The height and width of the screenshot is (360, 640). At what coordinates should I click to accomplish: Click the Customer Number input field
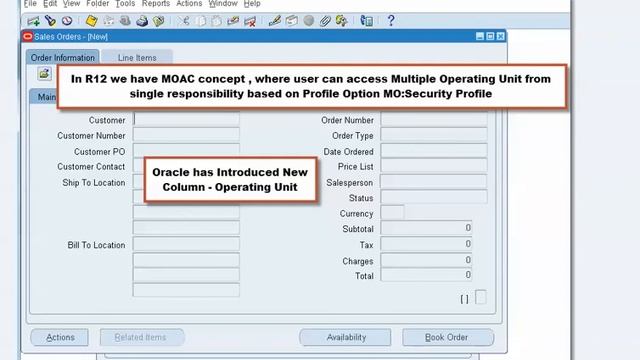point(186,134)
